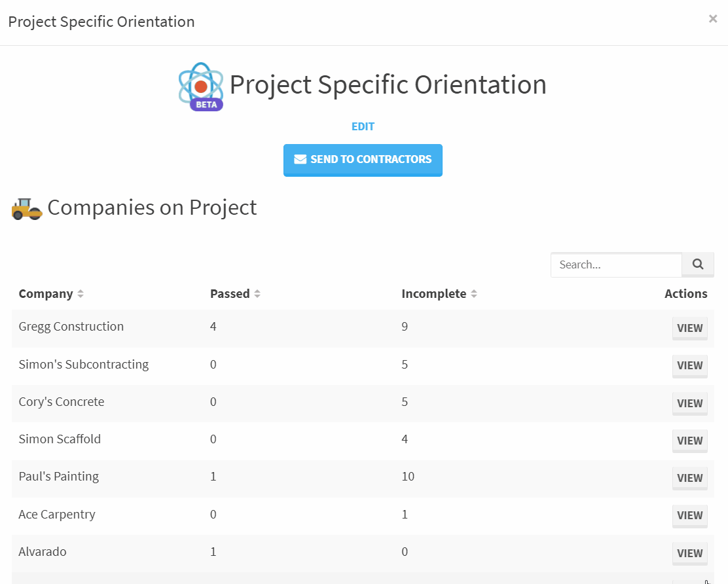
Task: View Simon Scaffold details
Action: [x=689, y=441]
